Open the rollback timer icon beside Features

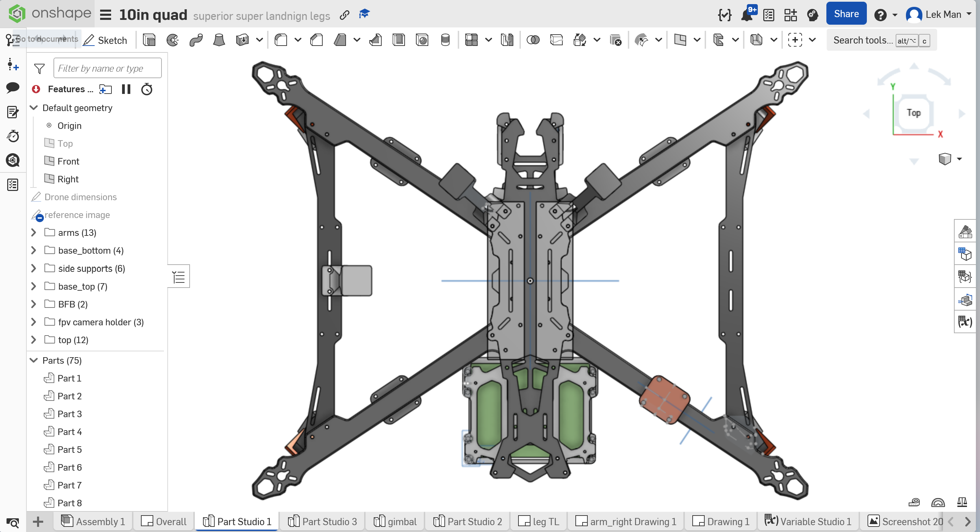tap(147, 89)
